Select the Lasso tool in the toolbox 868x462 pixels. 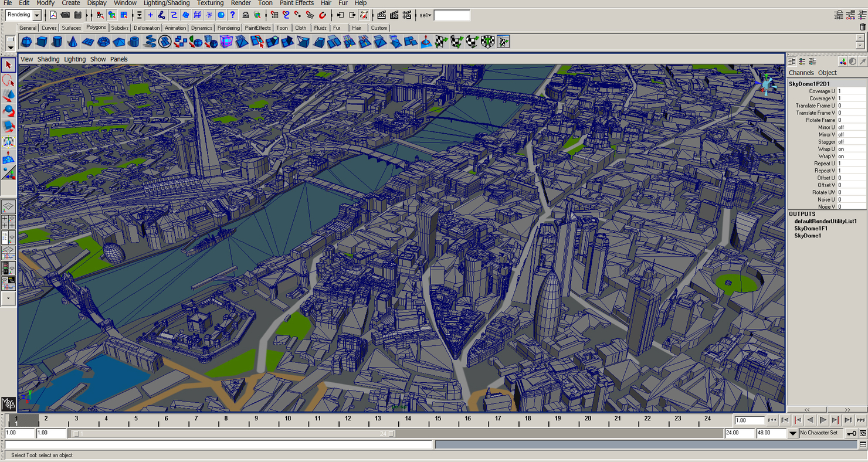[x=8, y=80]
